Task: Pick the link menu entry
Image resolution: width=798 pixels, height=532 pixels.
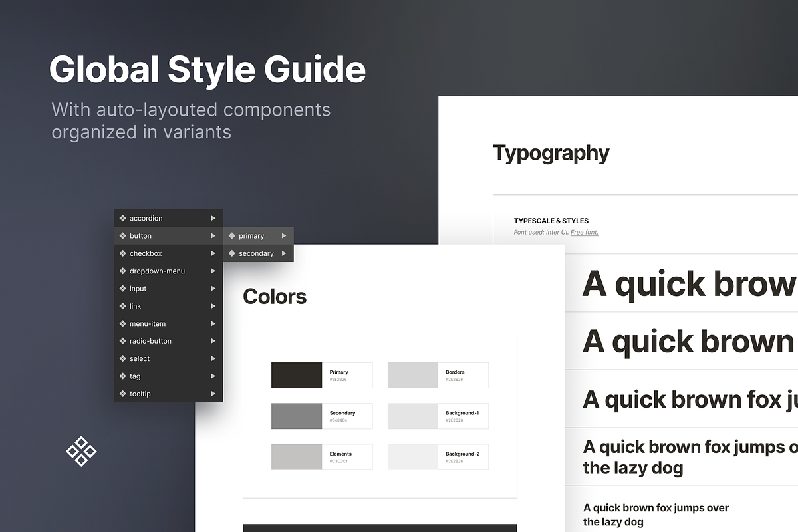Action: (168, 306)
